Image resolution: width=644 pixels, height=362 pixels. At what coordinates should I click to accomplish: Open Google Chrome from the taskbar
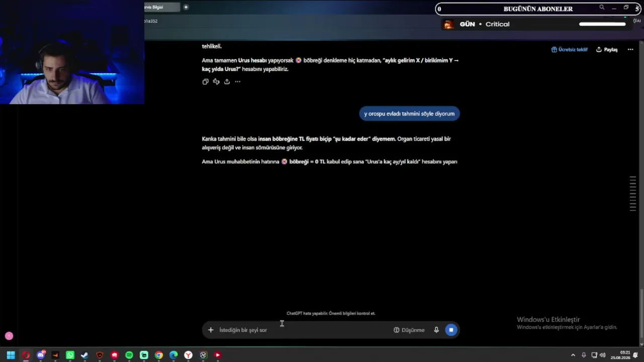click(x=158, y=355)
